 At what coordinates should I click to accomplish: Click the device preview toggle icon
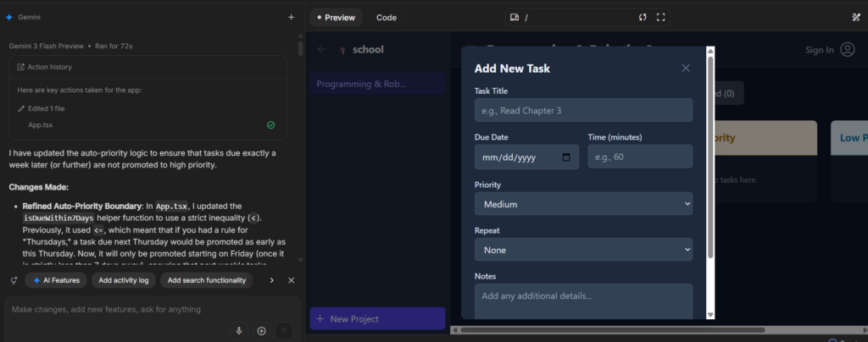click(x=515, y=17)
